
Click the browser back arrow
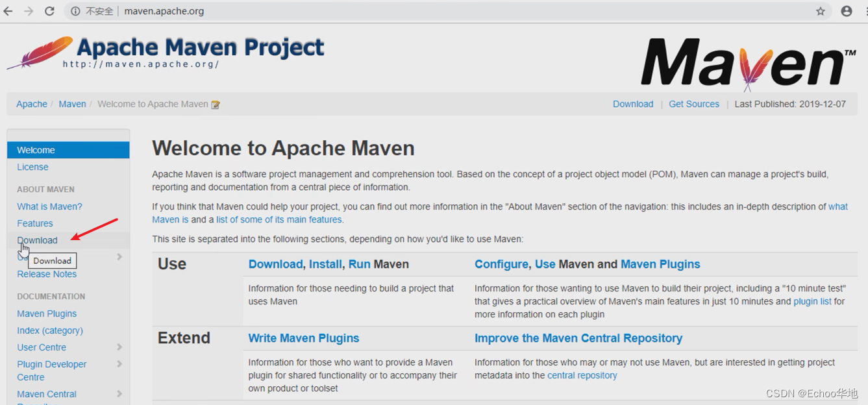coord(8,11)
